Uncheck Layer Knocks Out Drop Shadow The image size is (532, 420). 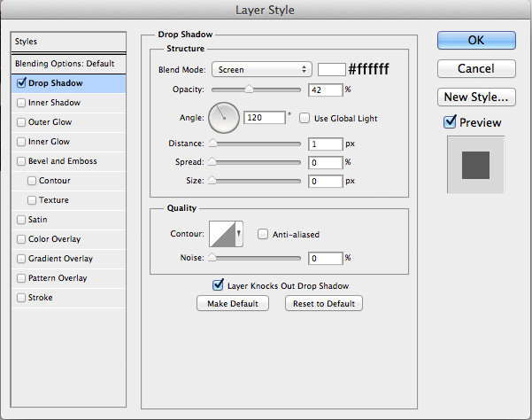pos(218,284)
